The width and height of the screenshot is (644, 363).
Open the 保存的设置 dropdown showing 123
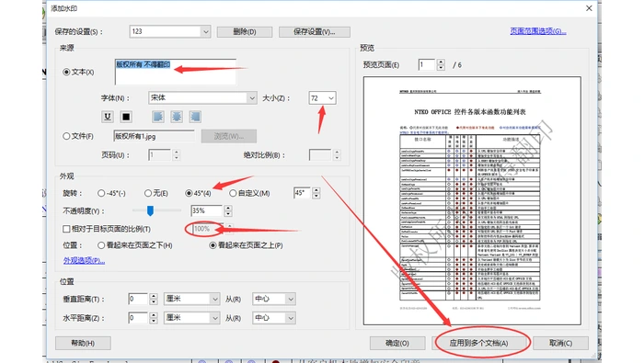click(169, 31)
